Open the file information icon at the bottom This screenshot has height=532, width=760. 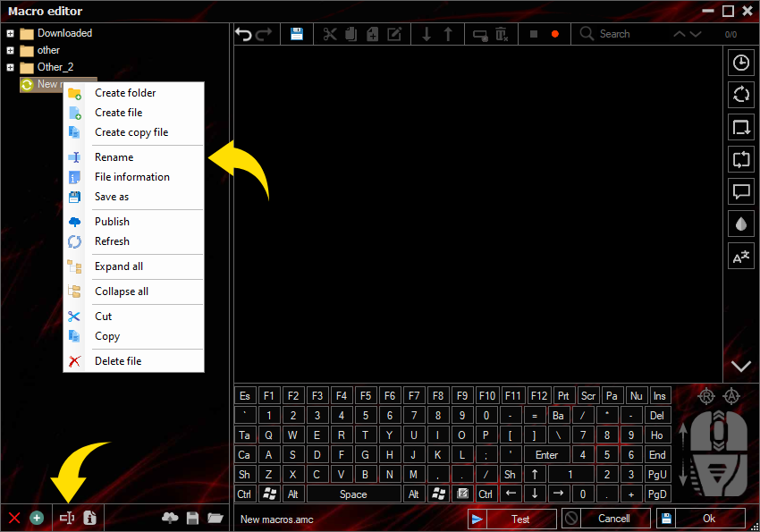tap(89, 518)
